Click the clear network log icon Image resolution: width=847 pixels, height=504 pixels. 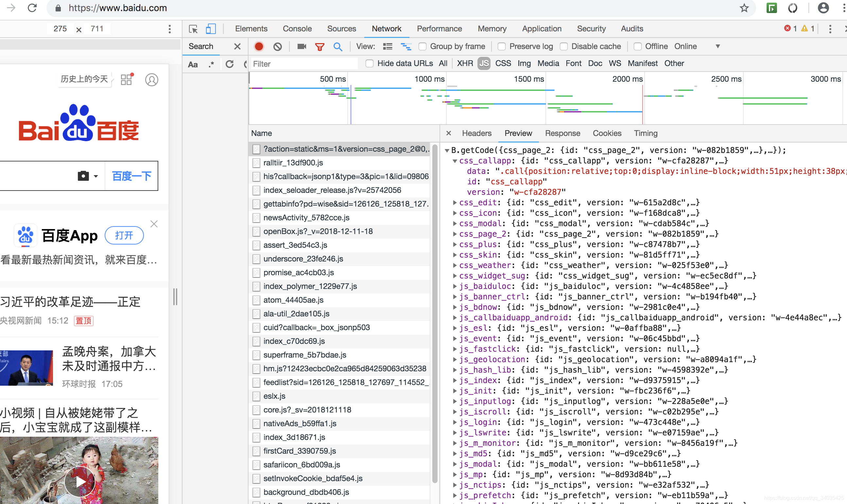(x=278, y=46)
